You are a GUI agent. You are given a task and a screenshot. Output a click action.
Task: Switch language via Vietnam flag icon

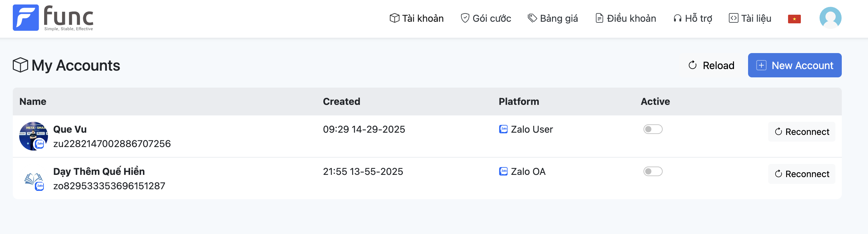[x=794, y=19]
